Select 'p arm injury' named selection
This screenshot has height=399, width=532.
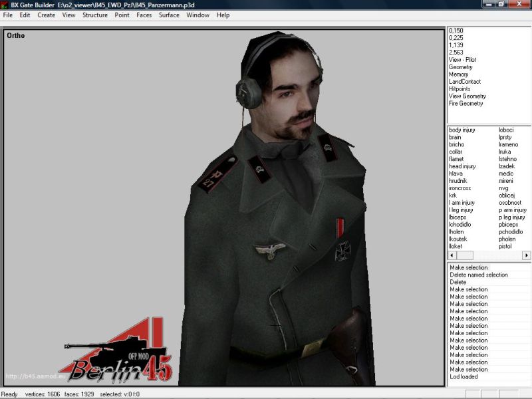point(512,209)
